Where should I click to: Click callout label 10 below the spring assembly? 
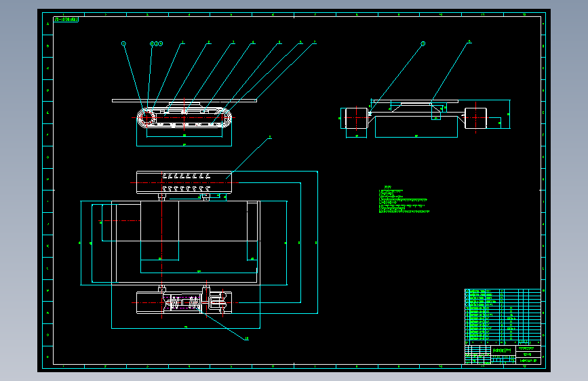coord(246,338)
